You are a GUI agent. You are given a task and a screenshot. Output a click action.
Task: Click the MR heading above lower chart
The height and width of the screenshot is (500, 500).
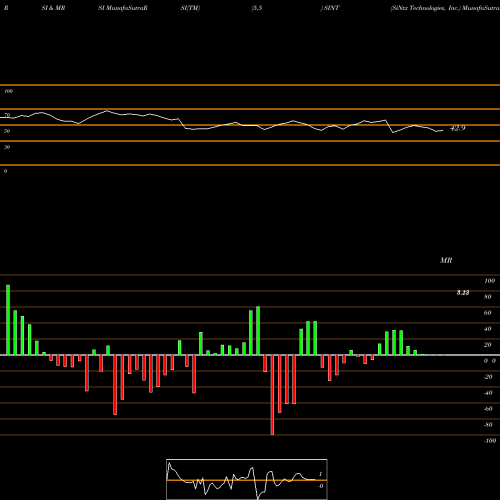click(446, 260)
